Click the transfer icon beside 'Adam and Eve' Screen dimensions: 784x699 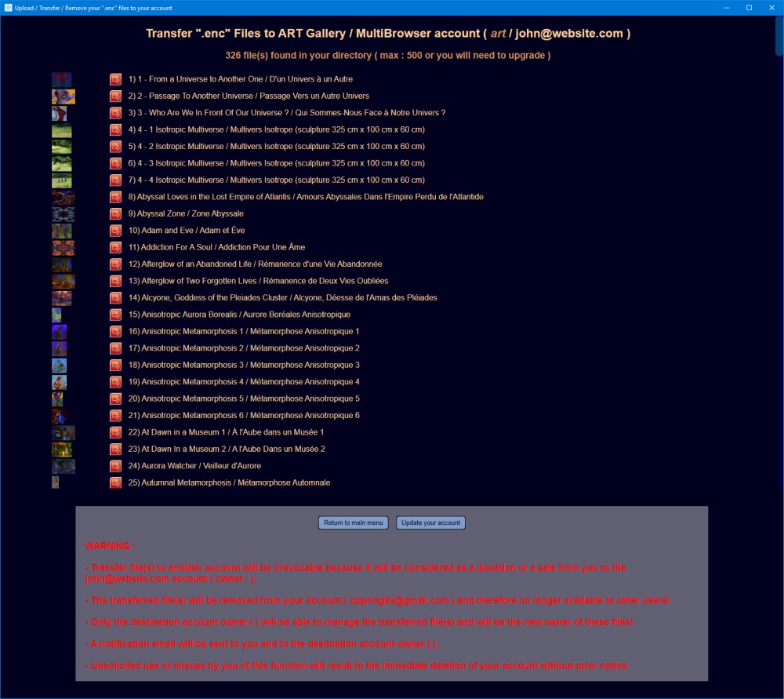point(115,231)
